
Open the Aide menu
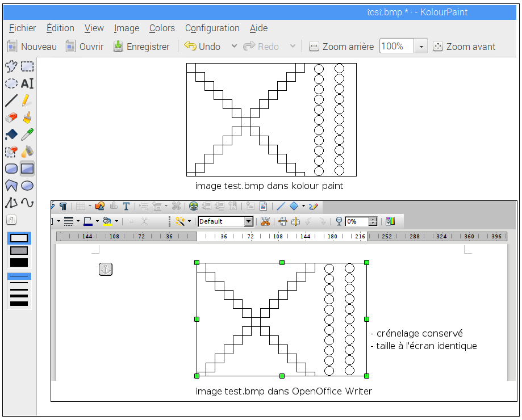point(258,28)
